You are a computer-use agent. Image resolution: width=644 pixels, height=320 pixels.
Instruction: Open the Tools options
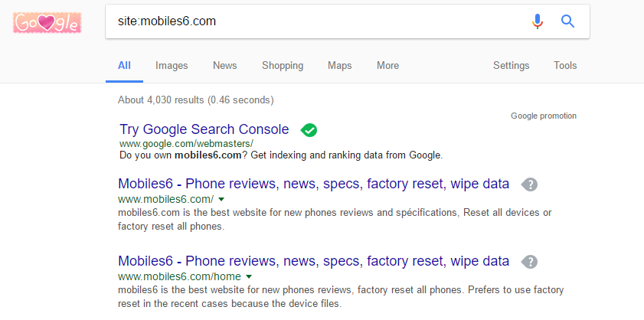pyautogui.click(x=565, y=66)
